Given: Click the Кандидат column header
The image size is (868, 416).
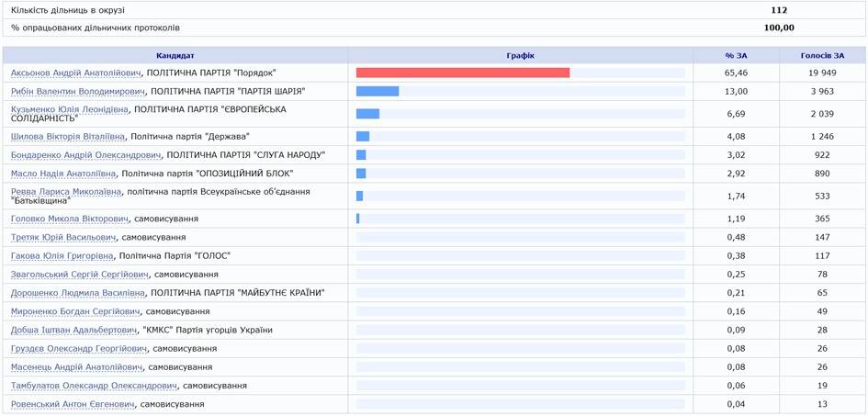Looking at the screenshot, I should (175, 55).
